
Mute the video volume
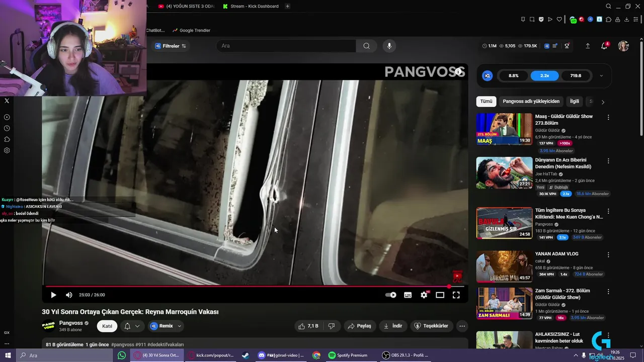pos(69,295)
